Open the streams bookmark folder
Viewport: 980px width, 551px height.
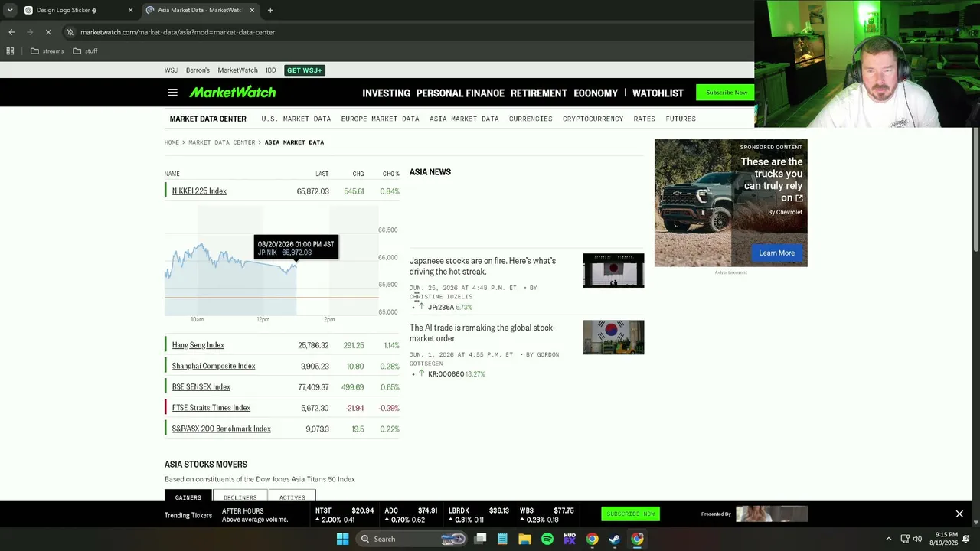(47, 51)
